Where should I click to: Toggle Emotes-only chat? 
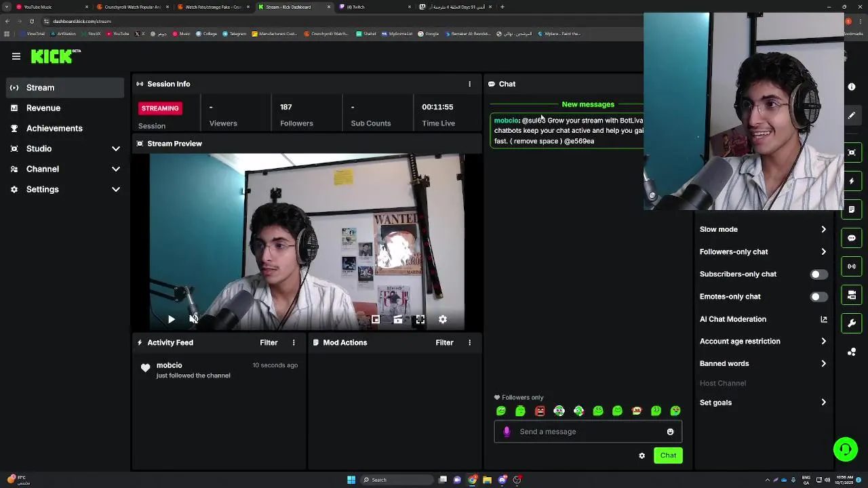coord(818,297)
